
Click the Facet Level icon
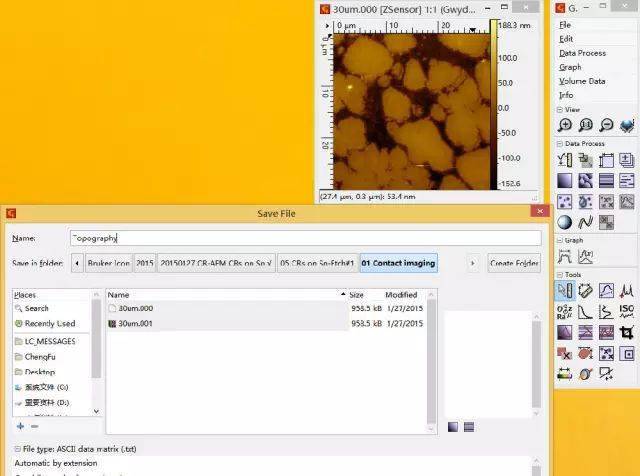[586, 180]
